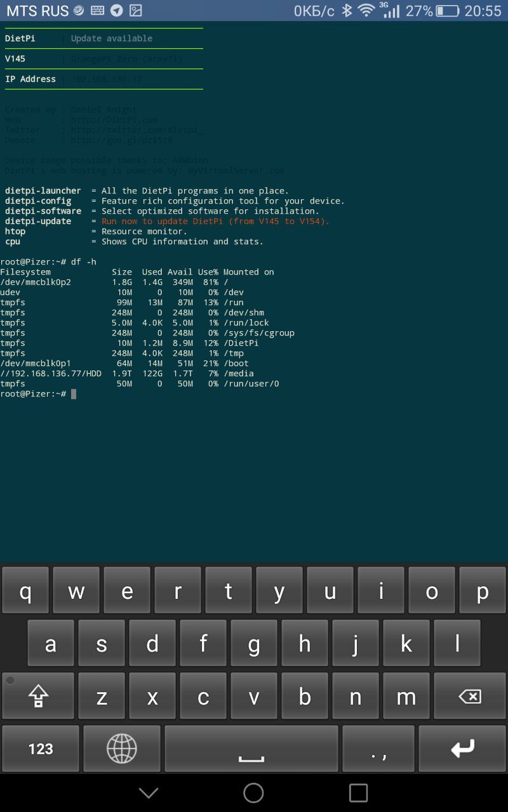Tap the MTS RUS carrier label
The image size is (508, 812).
37,11
